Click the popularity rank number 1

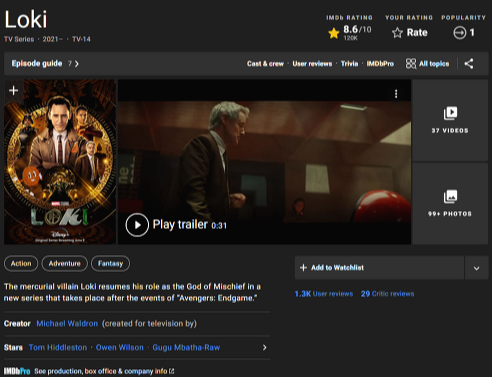tap(472, 32)
